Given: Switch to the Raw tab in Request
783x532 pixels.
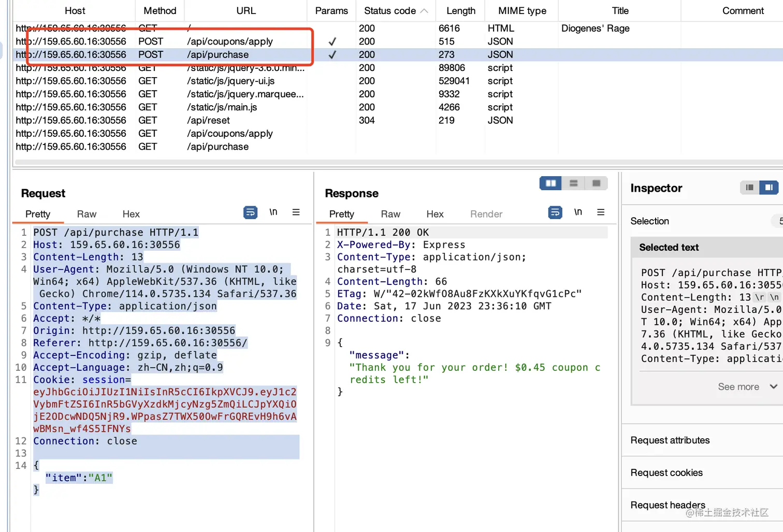Looking at the screenshot, I should [86, 214].
